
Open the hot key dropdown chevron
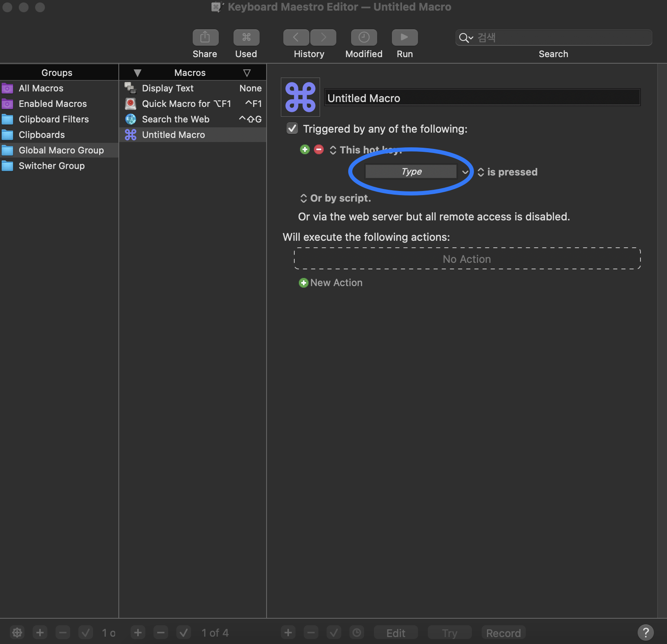tap(465, 172)
